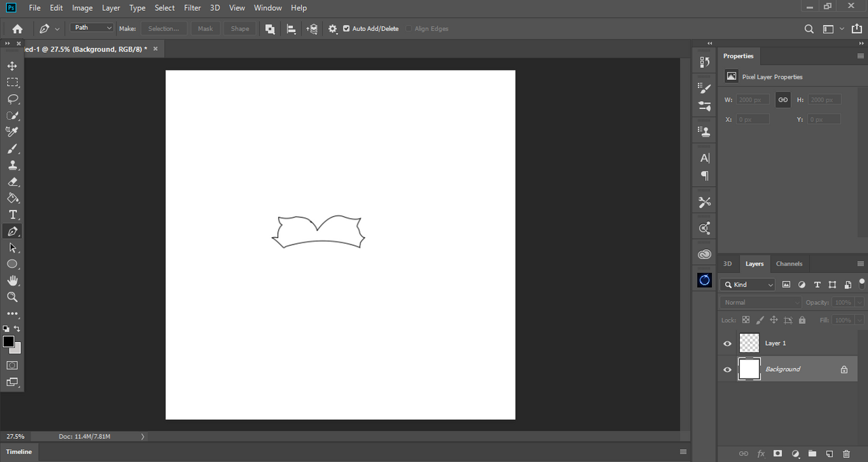Select the Paint Bucket tool
Image resolution: width=868 pixels, height=462 pixels.
point(12,198)
